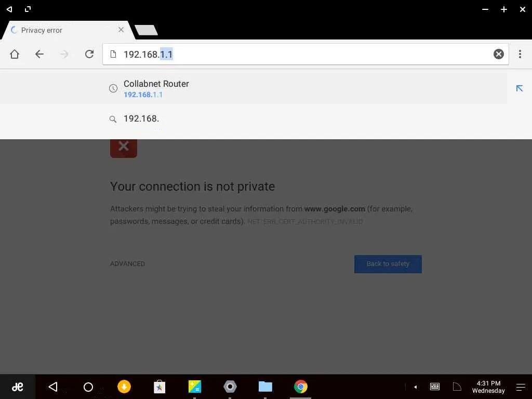532x399 pixels.
Task: Expand the system tray arrow
Action: [x=415, y=387]
